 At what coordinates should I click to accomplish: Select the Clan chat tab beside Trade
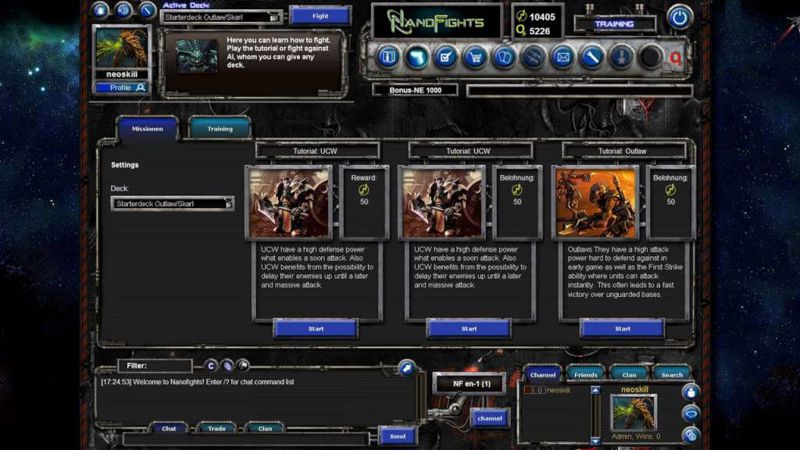pos(265,428)
